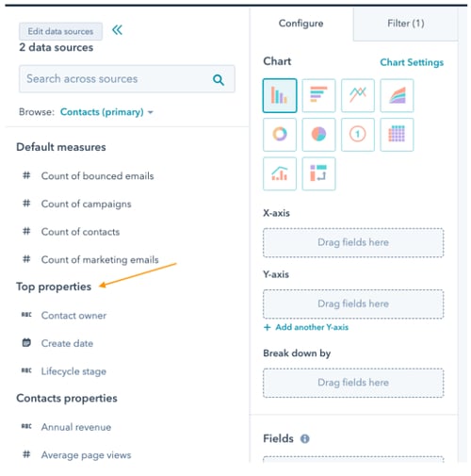The height and width of the screenshot is (476, 471).
Task: Choose the line chart type
Action: coord(358,95)
